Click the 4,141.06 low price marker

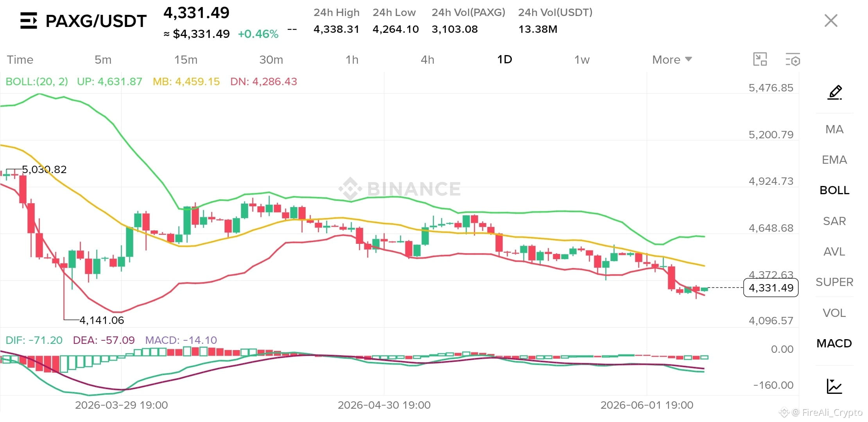tap(102, 320)
